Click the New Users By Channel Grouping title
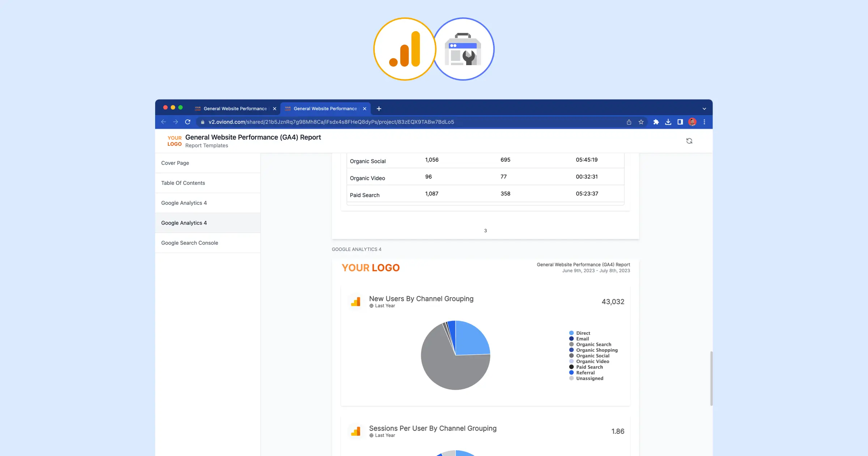Viewport: 868px width, 456px height. [x=421, y=299]
